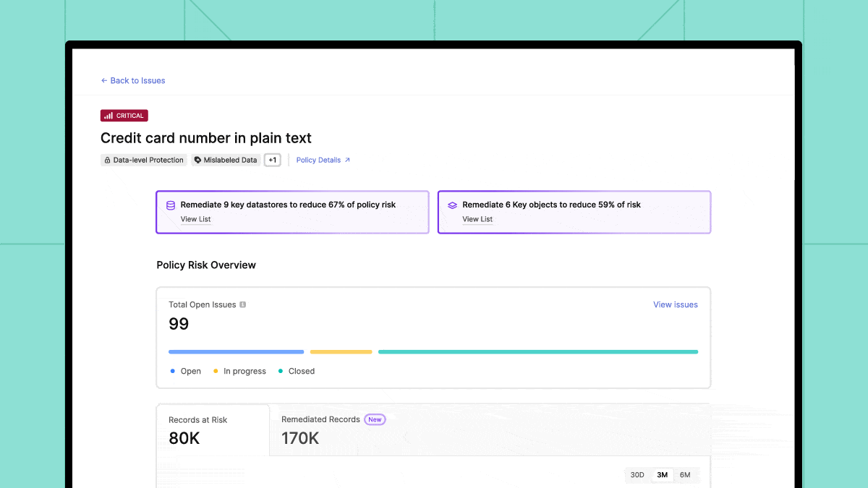Switch to the Remediated Records tab
Image resolution: width=868 pixels, height=488 pixels.
point(333,429)
